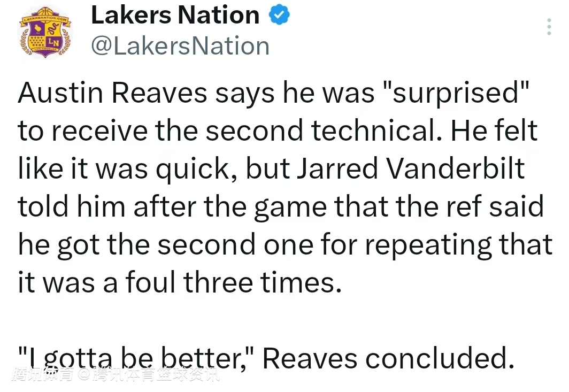This screenshot has width=569, height=392.
Task: Click the blue verified checkmark badge
Action: (279, 15)
